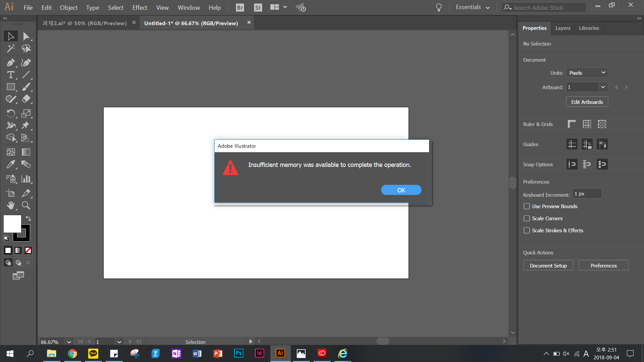The height and width of the screenshot is (362, 644).
Task: Open the Effect menu
Action: tap(139, 7)
